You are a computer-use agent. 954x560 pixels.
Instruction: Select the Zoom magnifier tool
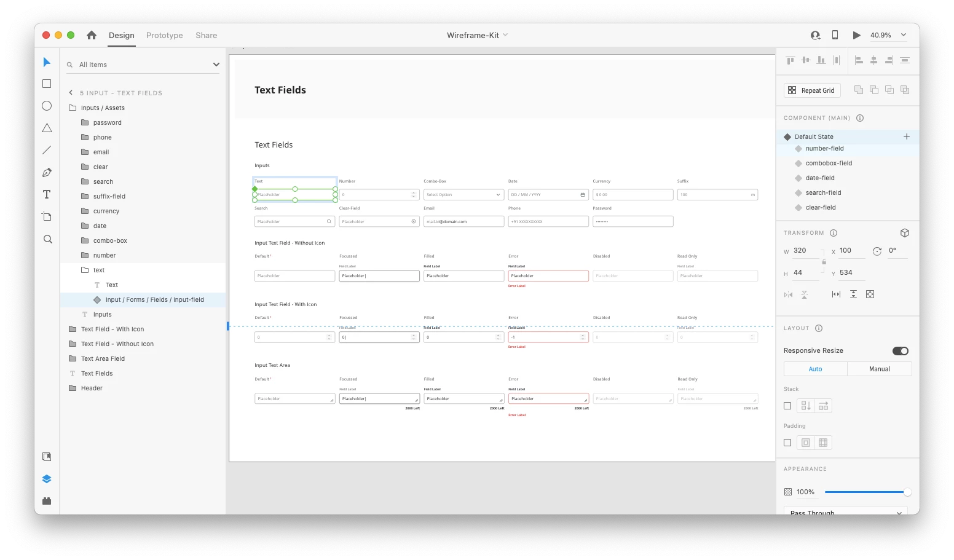point(47,239)
